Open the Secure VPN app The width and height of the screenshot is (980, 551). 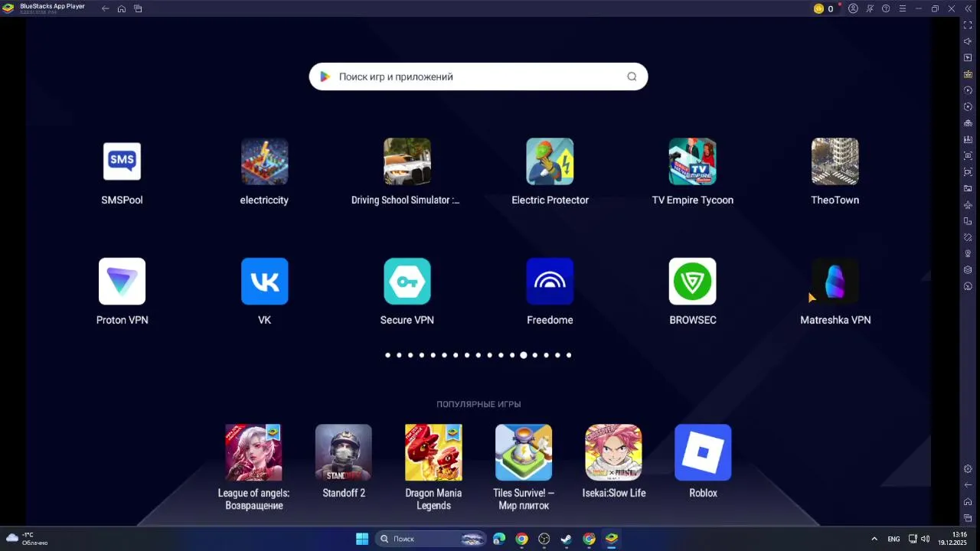407,282
